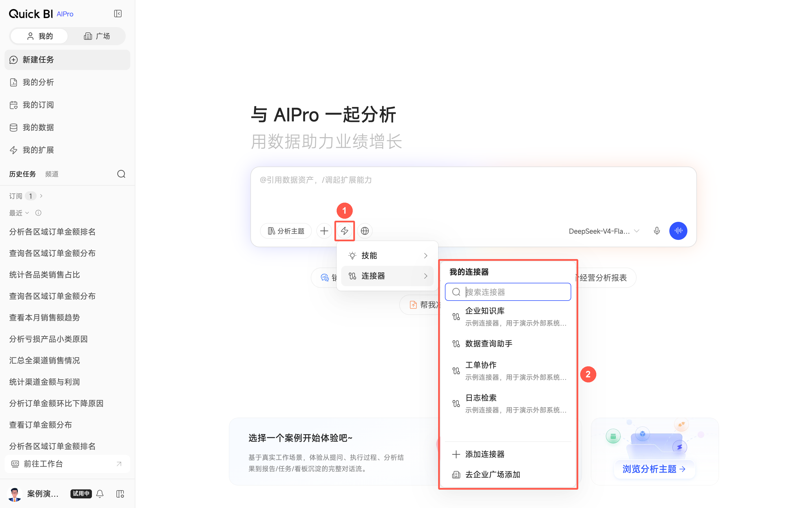The width and height of the screenshot is (812, 508).
Task: Click the plus attachment icon in input bar
Action: [x=324, y=231]
